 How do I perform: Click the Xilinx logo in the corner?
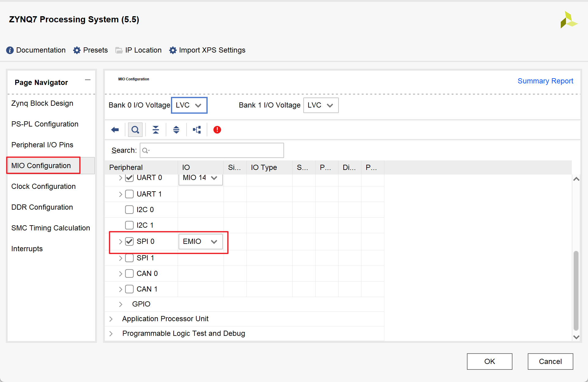point(569,20)
